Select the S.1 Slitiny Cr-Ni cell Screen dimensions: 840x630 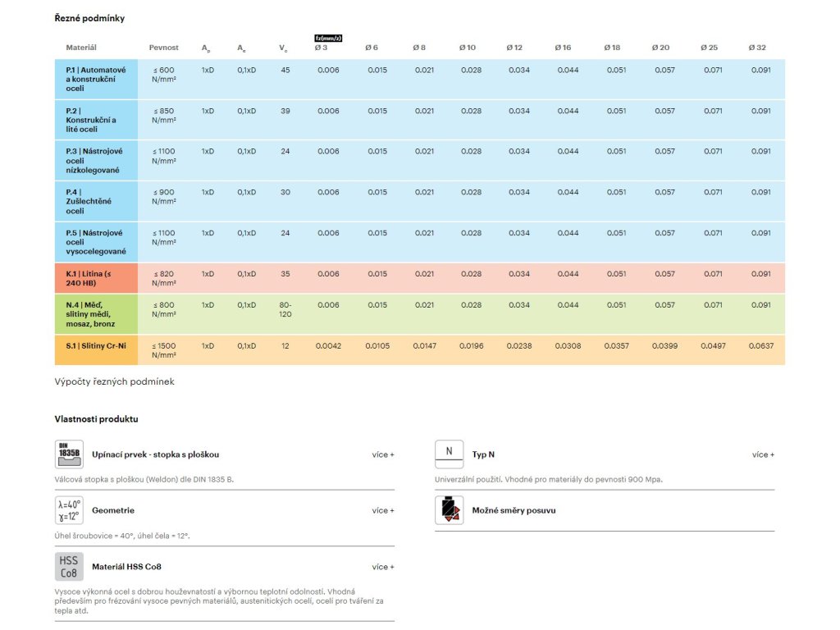95,346
